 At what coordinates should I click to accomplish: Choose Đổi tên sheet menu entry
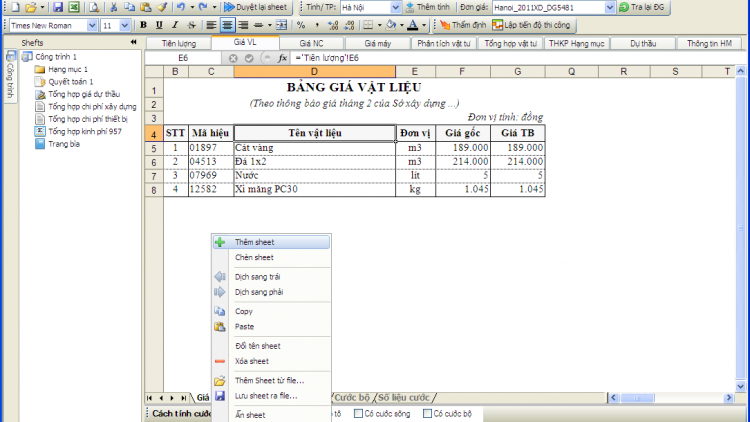[x=271, y=346]
